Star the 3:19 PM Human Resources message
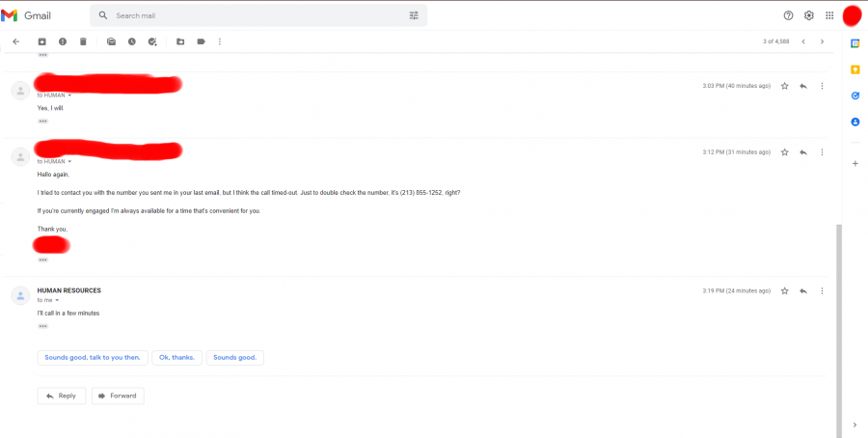This screenshot has width=868, height=438. click(x=784, y=290)
